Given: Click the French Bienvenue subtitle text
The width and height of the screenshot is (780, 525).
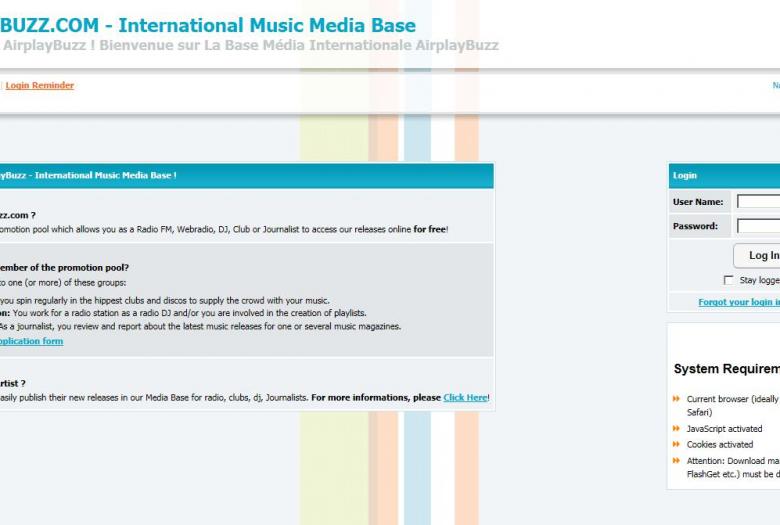Looking at the screenshot, I should (250, 46).
